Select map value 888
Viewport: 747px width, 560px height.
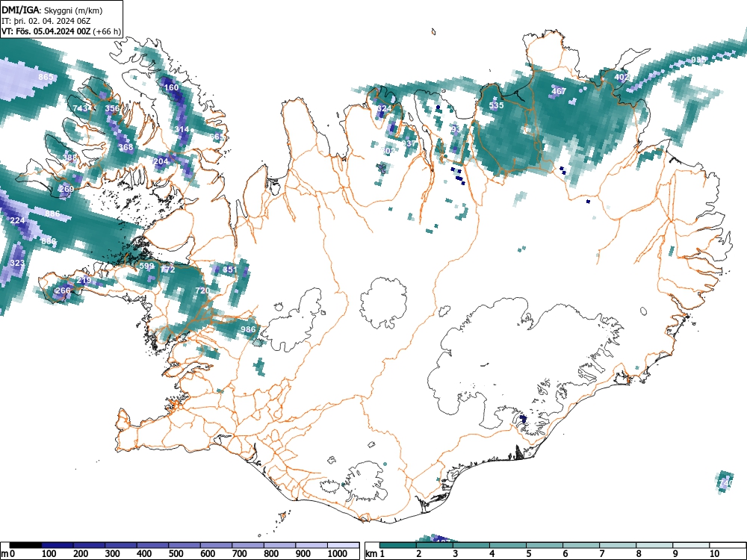pos(49,241)
